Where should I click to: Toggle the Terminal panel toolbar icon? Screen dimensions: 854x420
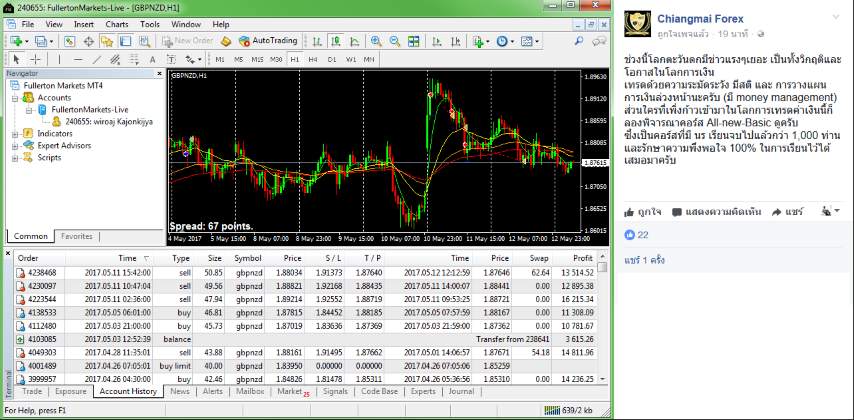pyautogui.click(x=125, y=41)
